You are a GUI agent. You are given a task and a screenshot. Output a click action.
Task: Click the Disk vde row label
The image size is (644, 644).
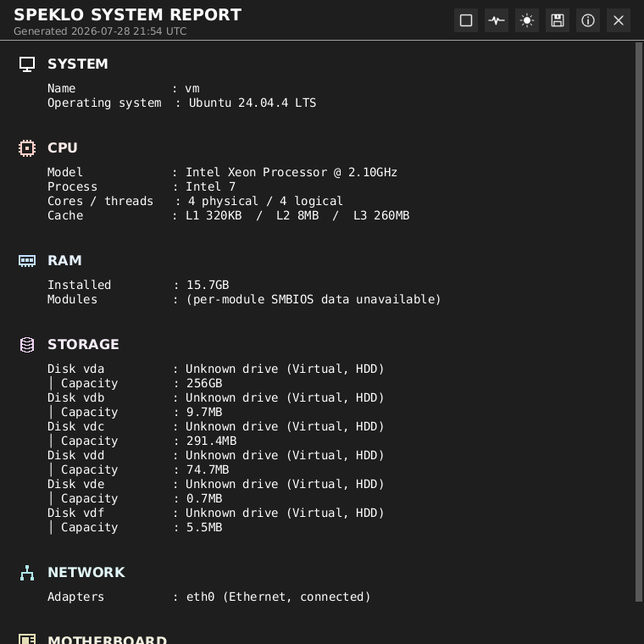pyautogui.click(x=76, y=484)
